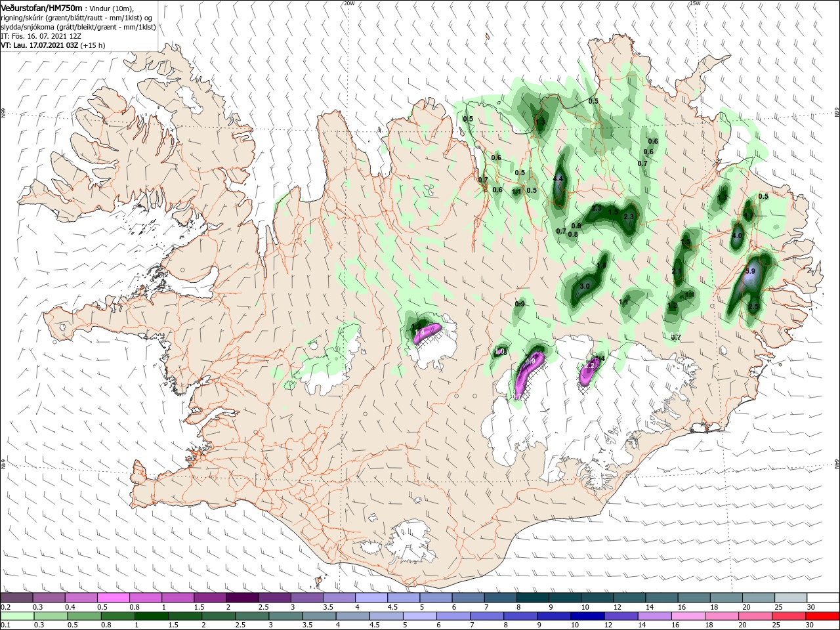
Task: Select the darkest purple sleet swatch labeled 2
Action: pyautogui.click(x=241, y=597)
